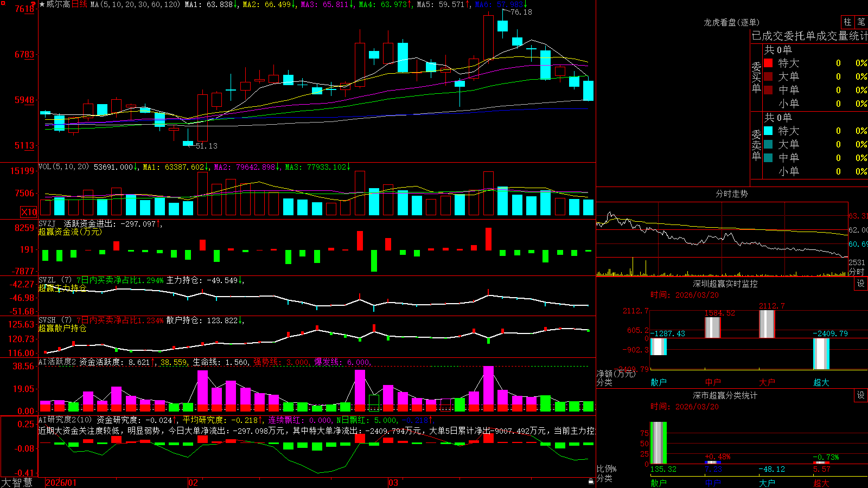The height and width of the screenshot is (488, 868).
Task: Click 中户 category in 深市超赢分类统计 chart
Action: (713, 483)
